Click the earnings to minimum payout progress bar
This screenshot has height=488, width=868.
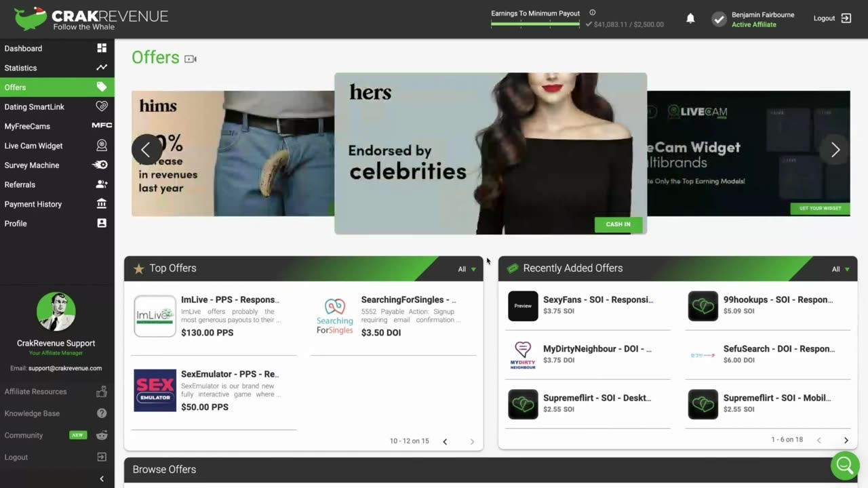pos(535,24)
